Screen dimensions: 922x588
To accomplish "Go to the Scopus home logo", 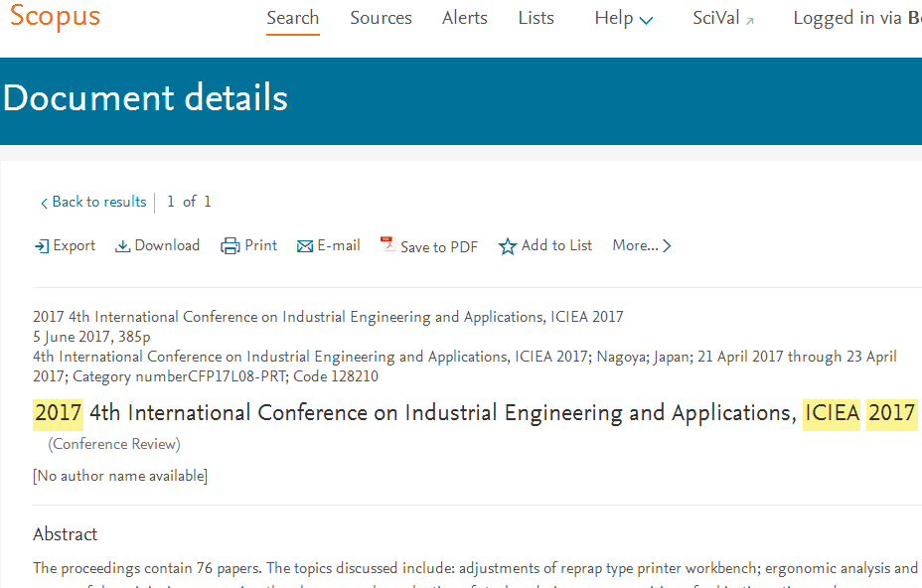I will tap(55, 18).
